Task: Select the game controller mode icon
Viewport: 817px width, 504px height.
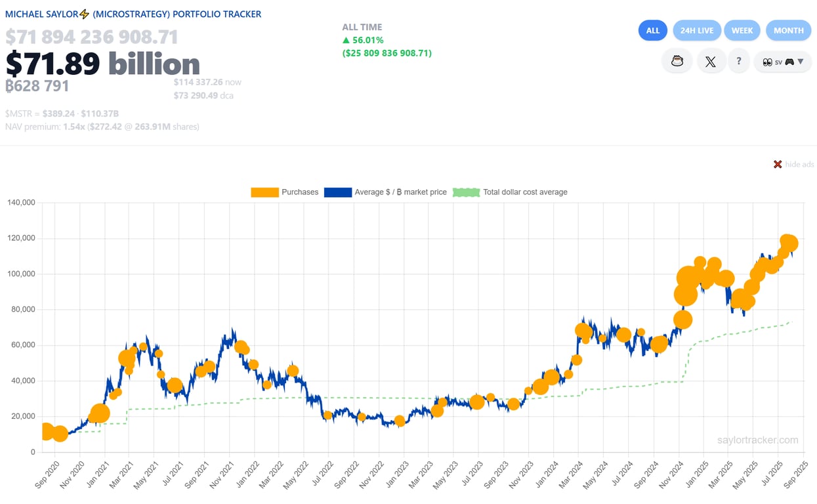Action: tap(789, 61)
